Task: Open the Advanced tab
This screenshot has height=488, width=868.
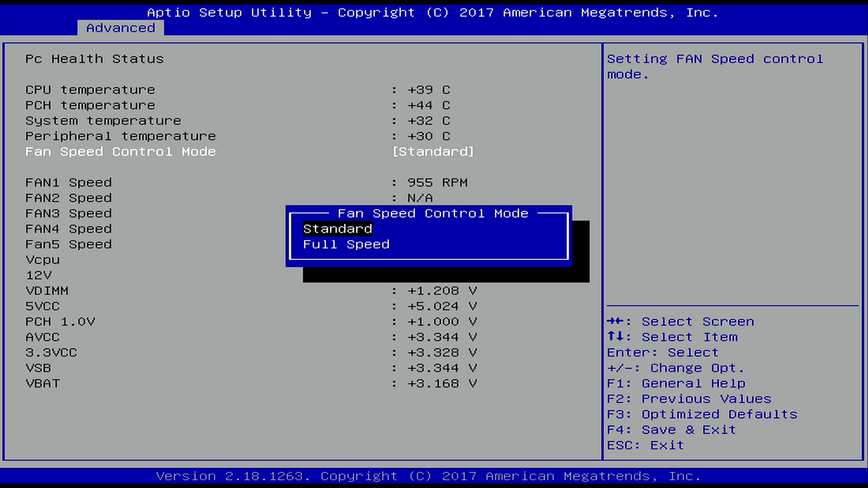Action: tap(120, 28)
